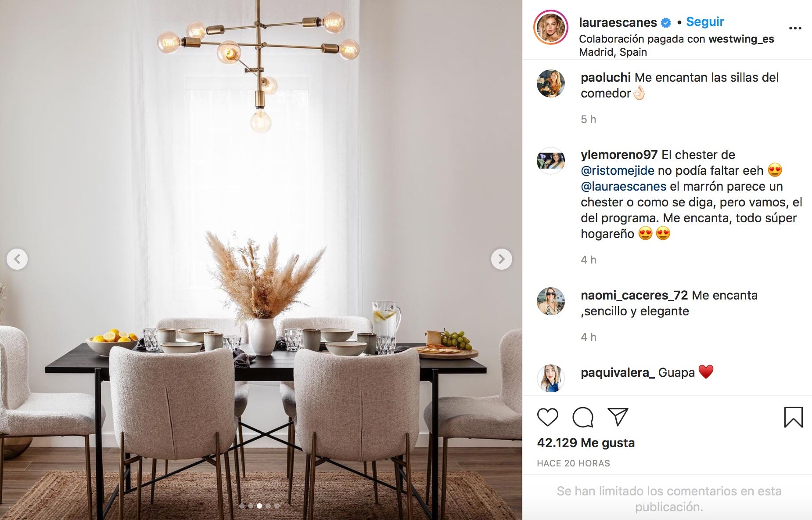Open lauraescanes profile picture
The height and width of the screenshot is (520, 812).
coord(551,27)
